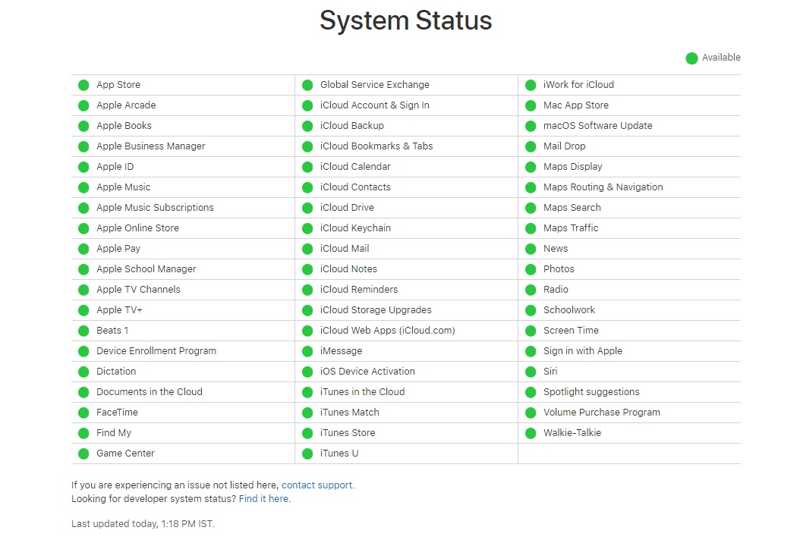The image size is (800, 543).
Task: Click the Available legend green dot
Action: (x=691, y=58)
